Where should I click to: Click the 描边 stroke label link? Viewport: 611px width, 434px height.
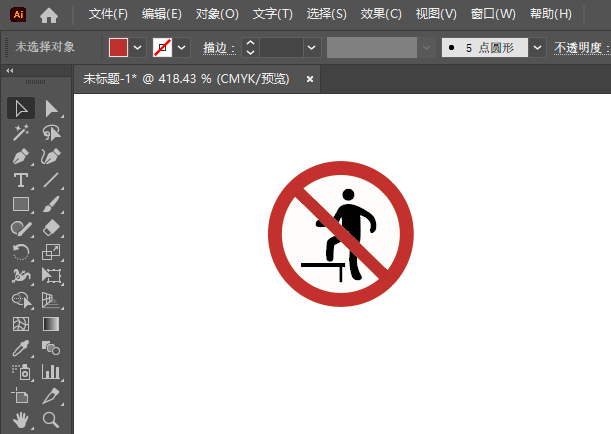point(219,48)
